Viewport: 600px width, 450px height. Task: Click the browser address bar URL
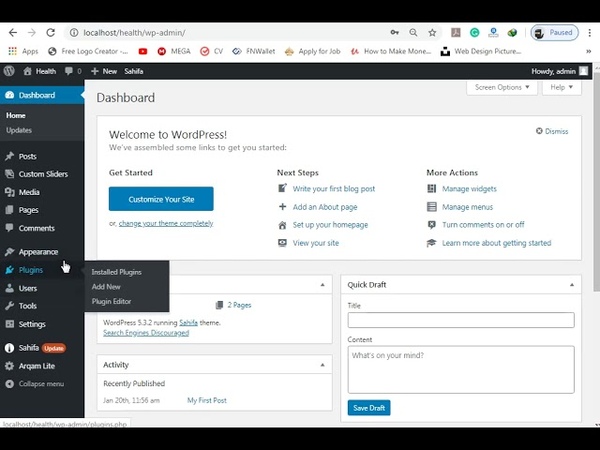(134, 33)
